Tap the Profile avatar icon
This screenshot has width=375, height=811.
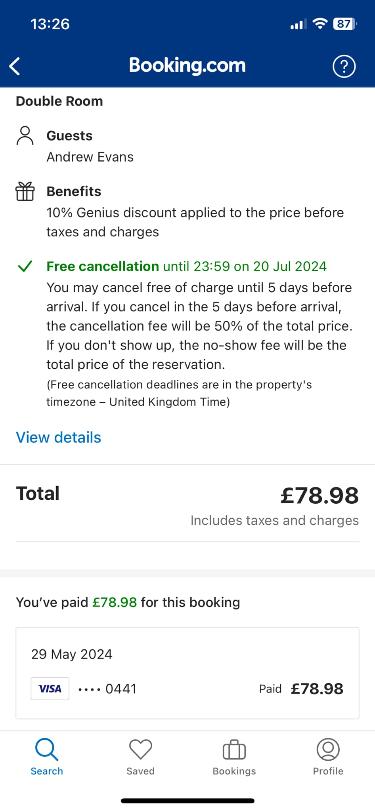[x=328, y=749]
